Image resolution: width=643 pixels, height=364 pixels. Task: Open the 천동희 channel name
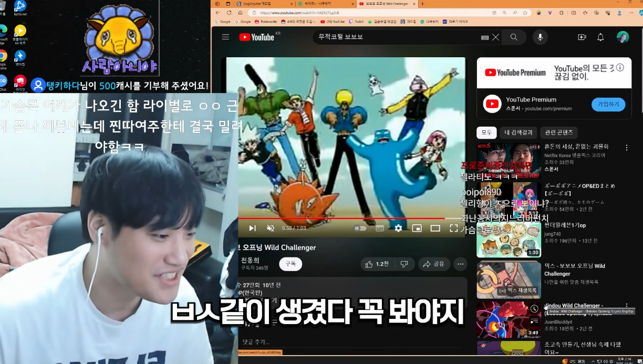(250, 260)
